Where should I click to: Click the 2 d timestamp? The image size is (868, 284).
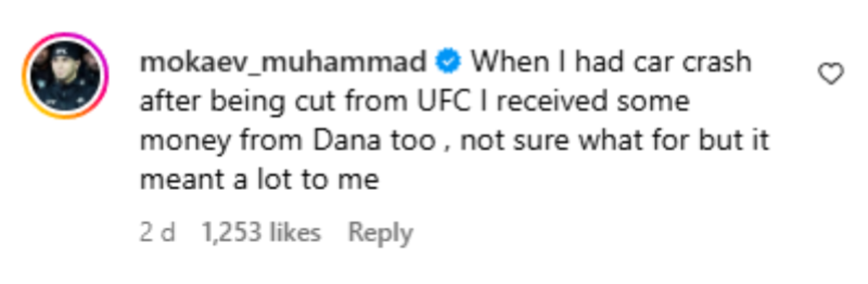click(157, 233)
